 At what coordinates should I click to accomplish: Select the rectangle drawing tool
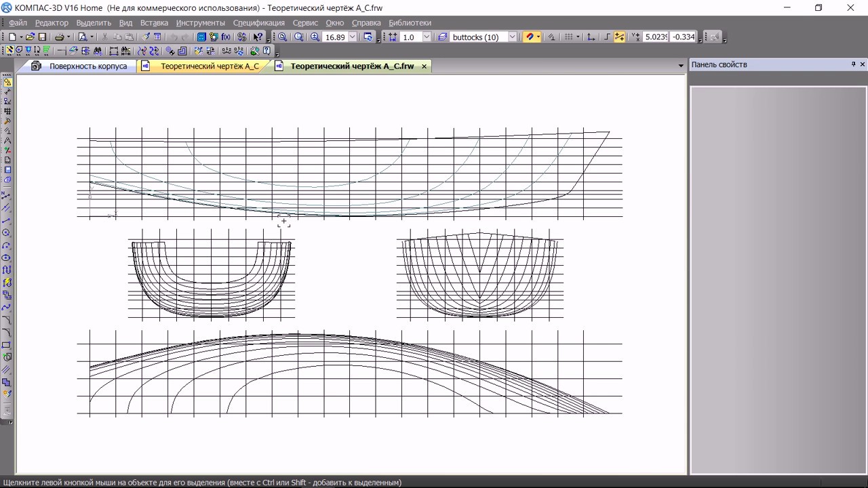[7, 344]
